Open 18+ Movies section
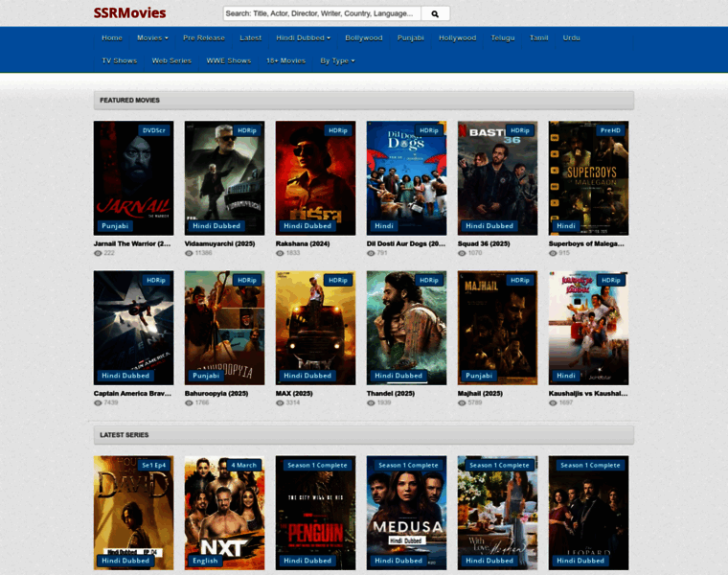The width and height of the screenshot is (728, 575). tap(285, 60)
